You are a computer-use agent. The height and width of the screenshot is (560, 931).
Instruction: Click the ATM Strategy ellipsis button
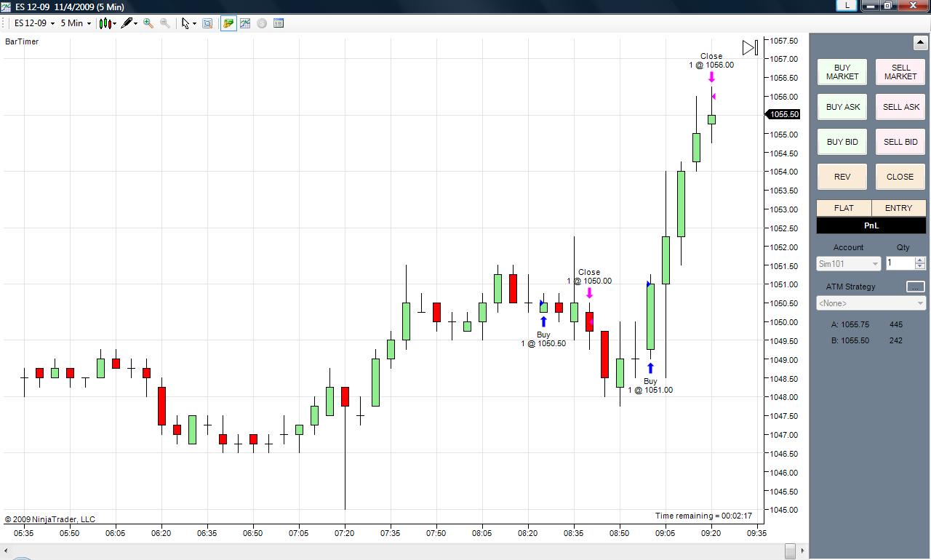pyautogui.click(x=916, y=287)
